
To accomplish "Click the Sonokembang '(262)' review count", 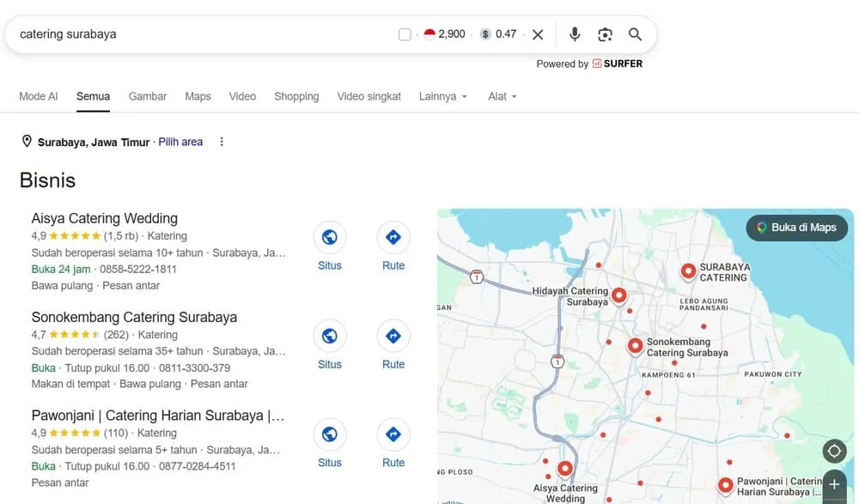I will point(116,335).
